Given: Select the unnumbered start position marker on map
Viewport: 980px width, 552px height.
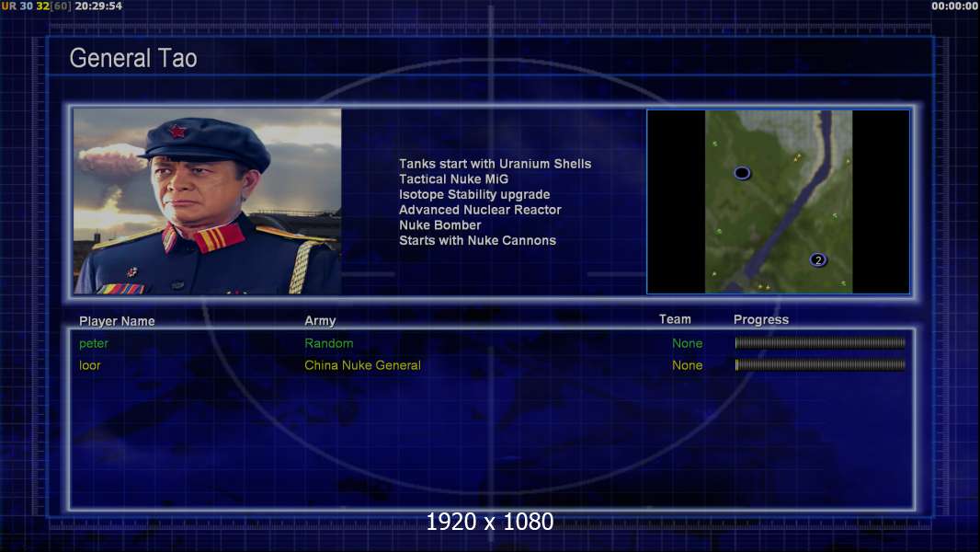Looking at the screenshot, I should (x=742, y=173).
